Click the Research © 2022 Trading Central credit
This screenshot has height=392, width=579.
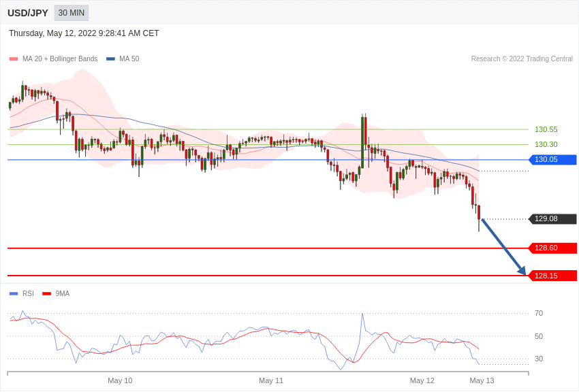coord(522,59)
